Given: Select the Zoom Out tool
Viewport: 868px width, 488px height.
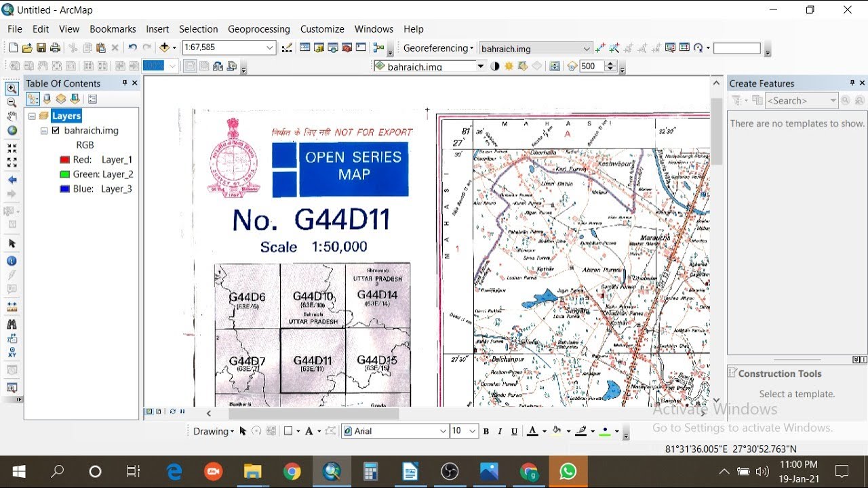Looking at the screenshot, I should click(x=12, y=102).
